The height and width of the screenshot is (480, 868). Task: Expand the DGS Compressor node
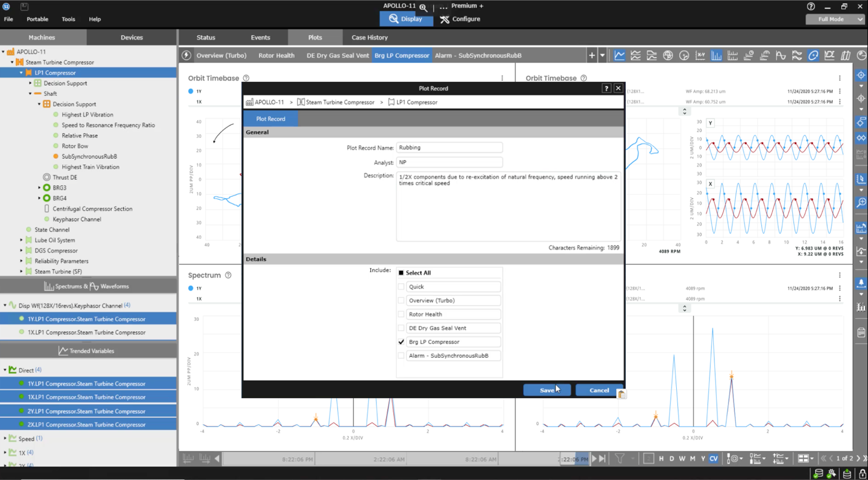click(x=21, y=250)
